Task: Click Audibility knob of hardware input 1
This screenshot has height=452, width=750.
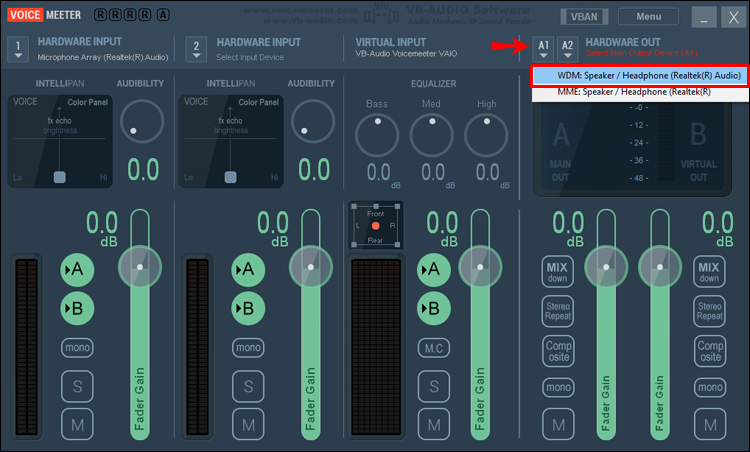Action: click(x=142, y=121)
